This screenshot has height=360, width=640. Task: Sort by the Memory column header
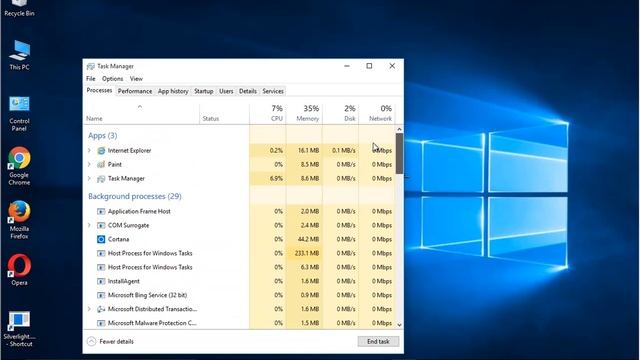point(304,113)
